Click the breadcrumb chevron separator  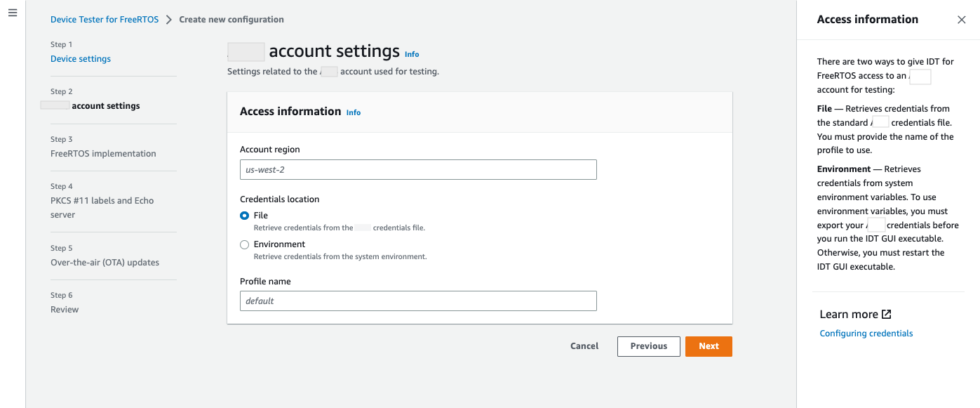pyautogui.click(x=169, y=20)
